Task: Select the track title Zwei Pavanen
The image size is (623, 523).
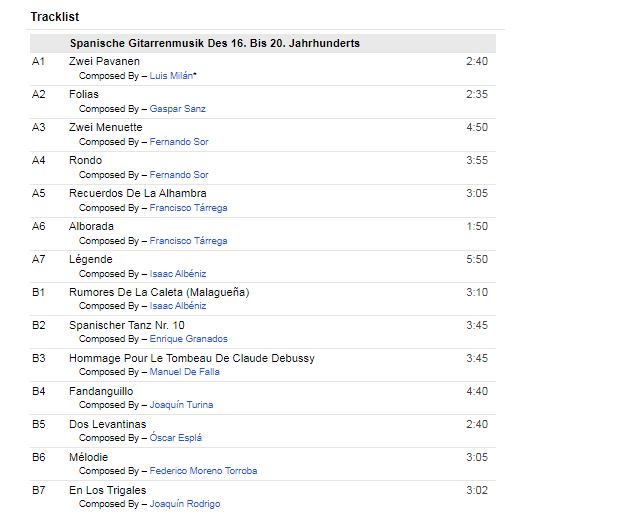Action: point(104,62)
